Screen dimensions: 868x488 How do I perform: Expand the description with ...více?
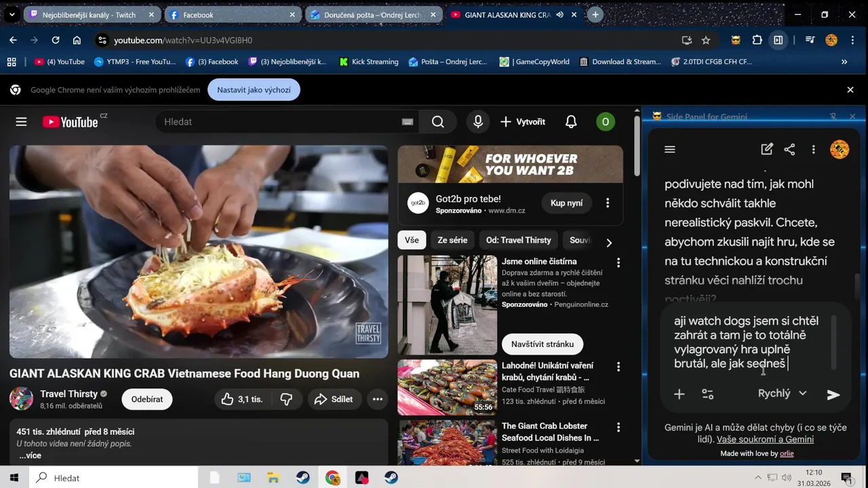[29, 455]
